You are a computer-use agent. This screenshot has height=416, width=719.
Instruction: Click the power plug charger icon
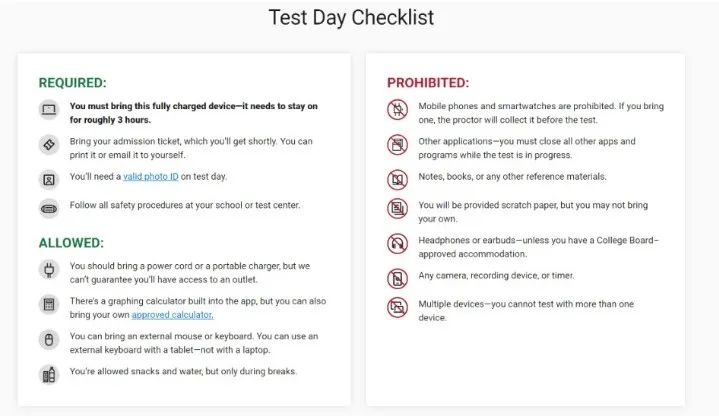point(49,270)
